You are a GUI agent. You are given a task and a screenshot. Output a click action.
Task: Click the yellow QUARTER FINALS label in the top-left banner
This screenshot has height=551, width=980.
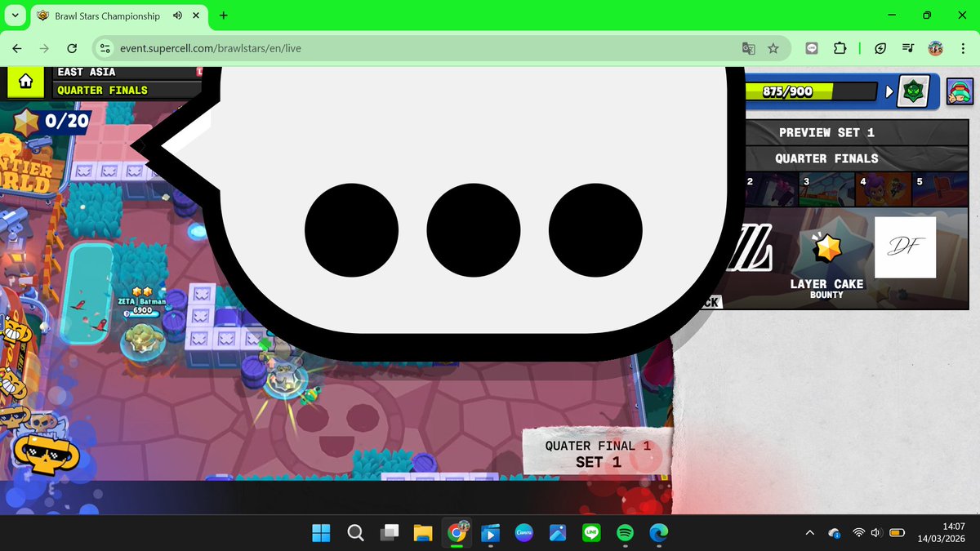coord(102,90)
